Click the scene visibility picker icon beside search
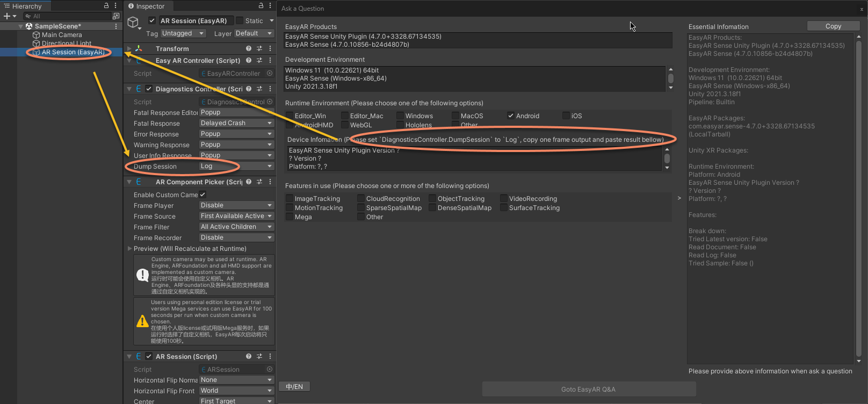This screenshot has height=404, width=868. [116, 16]
